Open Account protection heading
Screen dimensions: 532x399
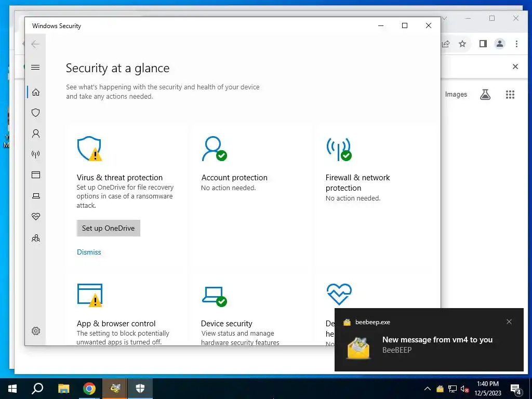point(234,178)
